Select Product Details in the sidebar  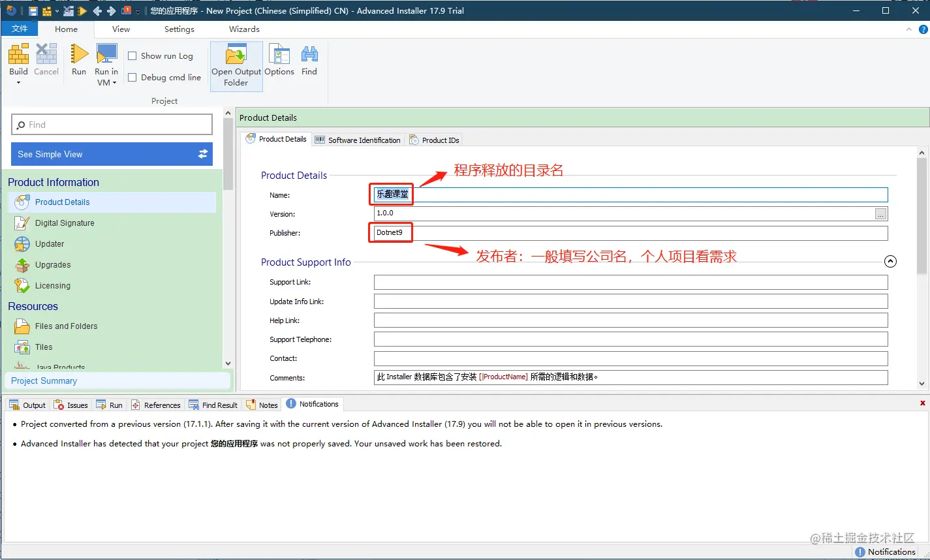(112, 202)
